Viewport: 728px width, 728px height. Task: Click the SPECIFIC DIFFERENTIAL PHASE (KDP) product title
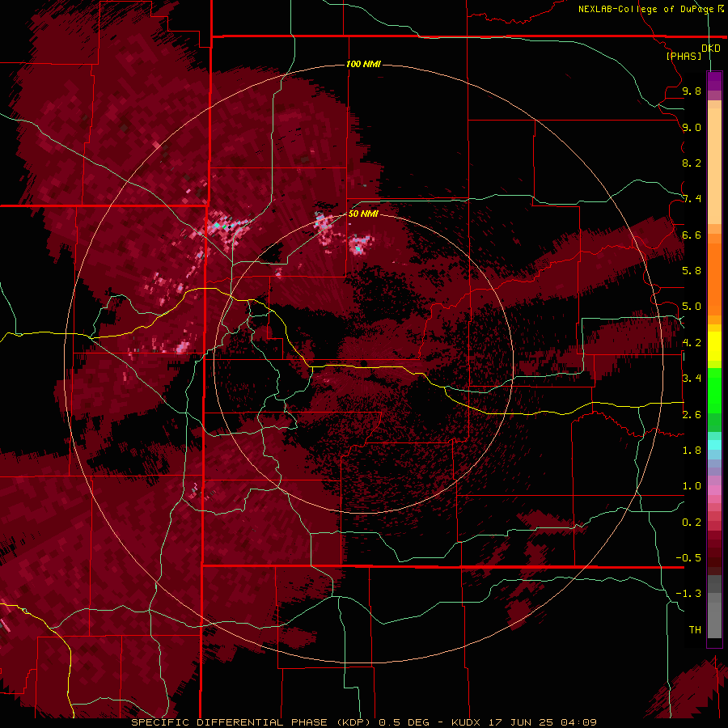point(251,722)
